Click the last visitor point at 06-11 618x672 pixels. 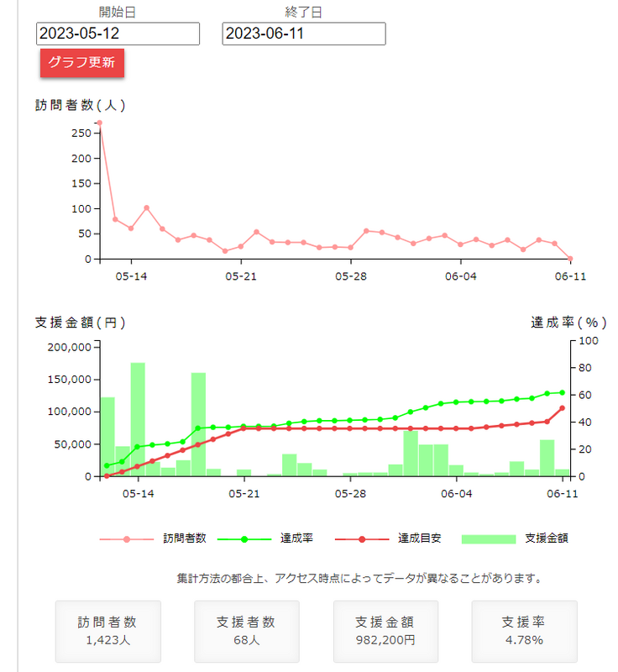coord(570,259)
